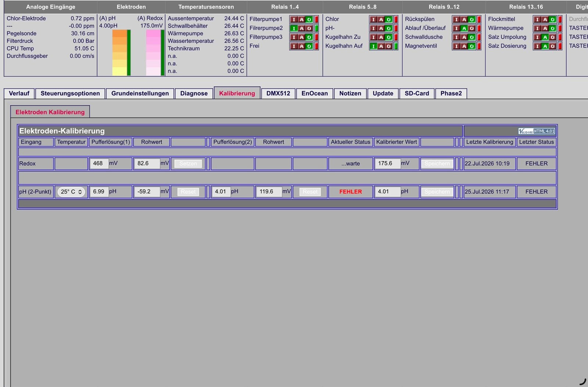This screenshot has height=387, width=588.
Task: Toggle Flockmittel relay to O (off)
Action: coord(552,19)
